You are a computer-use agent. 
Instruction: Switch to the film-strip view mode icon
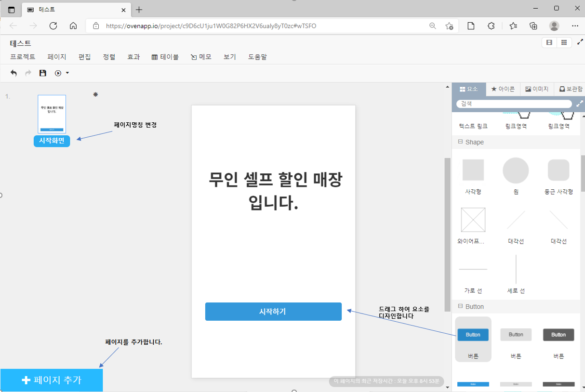click(549, 43)
